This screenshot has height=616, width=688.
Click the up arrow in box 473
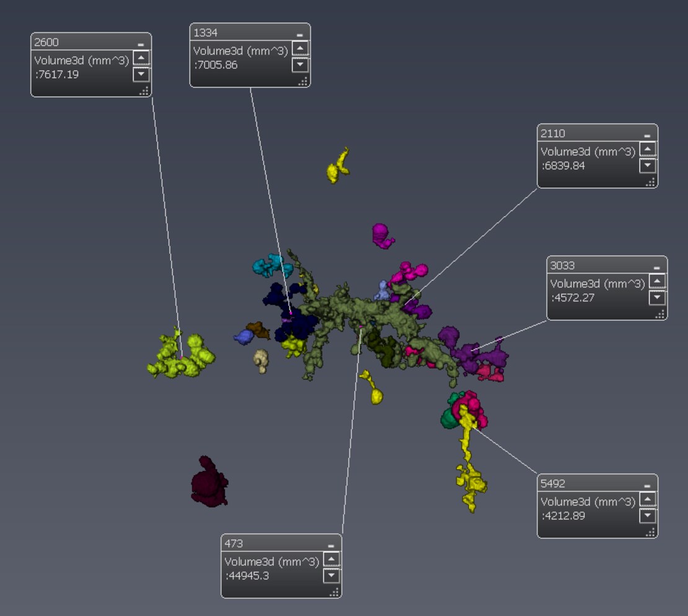coord(332,558)
